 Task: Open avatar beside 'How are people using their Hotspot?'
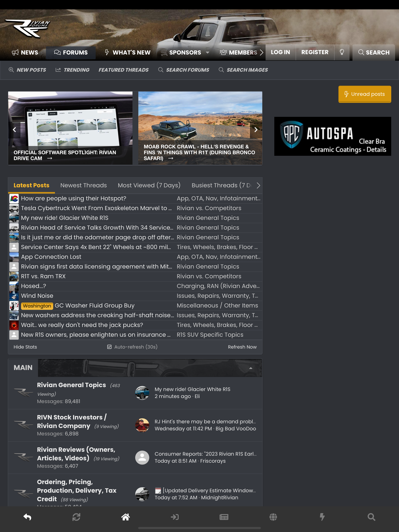(14, 198)
